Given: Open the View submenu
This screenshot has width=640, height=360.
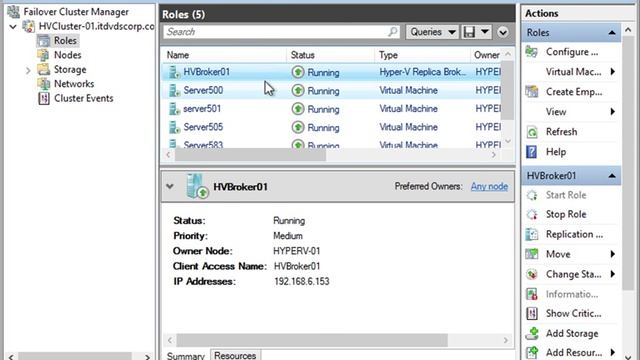Looking at the screenshot, I should tap(613, 112).
